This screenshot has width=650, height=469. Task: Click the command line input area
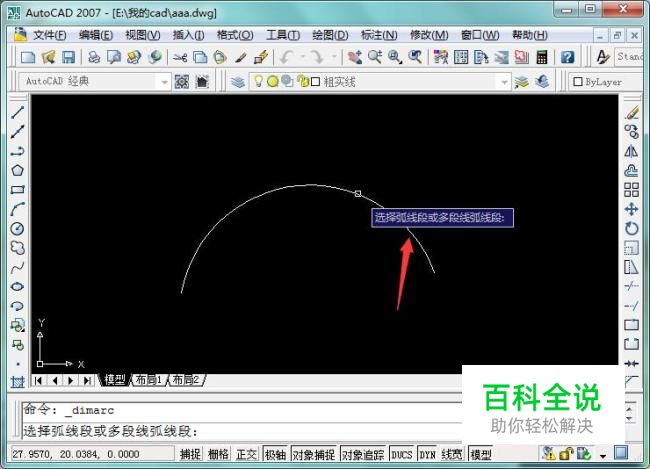tap(243, 431)
